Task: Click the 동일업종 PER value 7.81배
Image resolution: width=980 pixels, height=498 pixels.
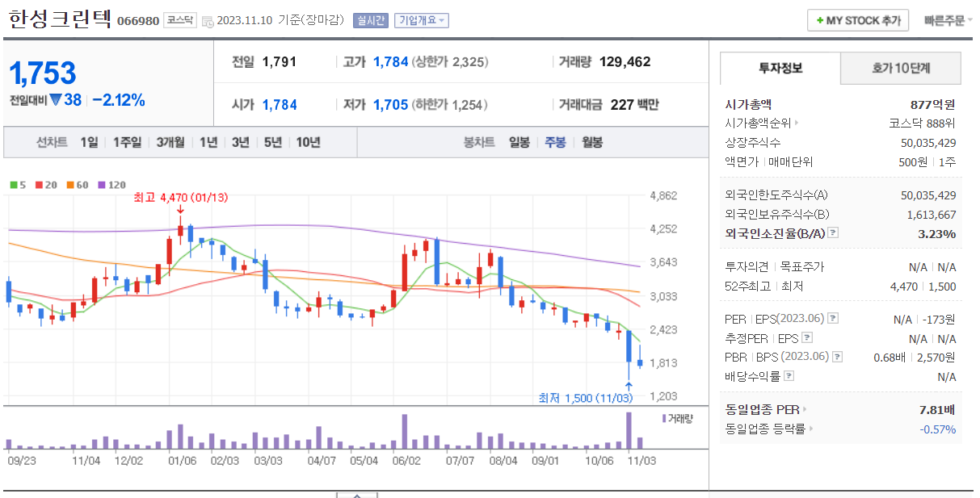Action: 937,410
